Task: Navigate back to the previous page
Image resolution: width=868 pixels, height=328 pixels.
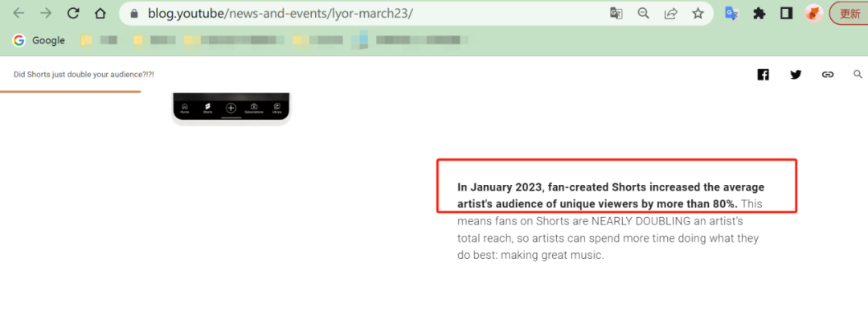Action: pyautogui.click(x=18, y=13)
